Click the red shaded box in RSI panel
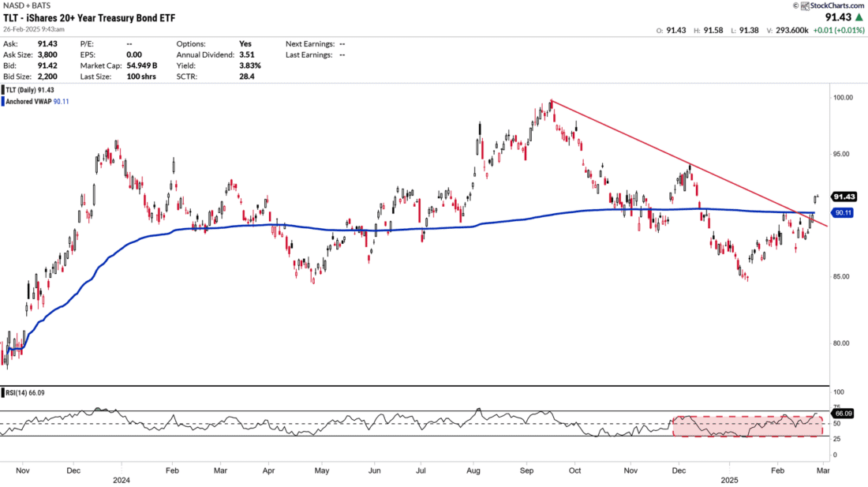This screenshot has width=868, height=487. coord(746,426)
